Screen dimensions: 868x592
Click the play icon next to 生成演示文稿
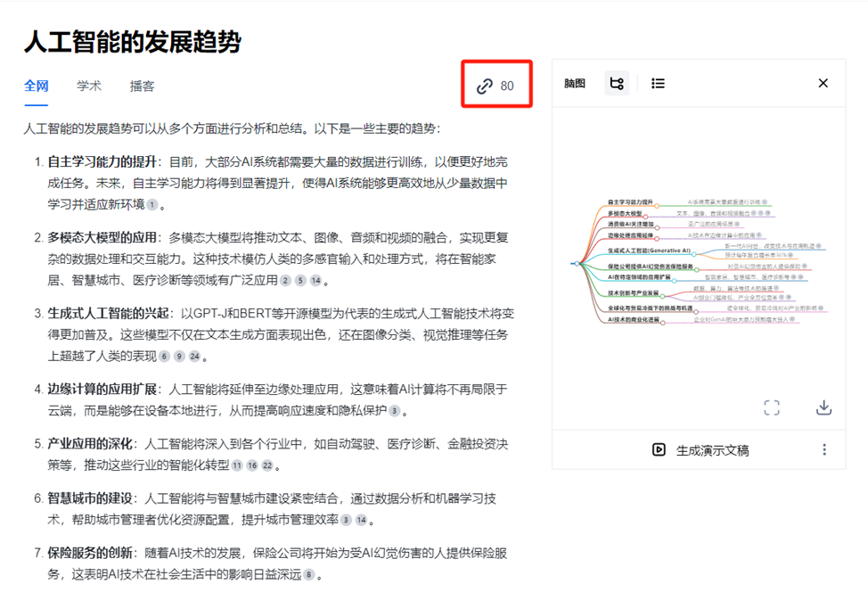659,451
